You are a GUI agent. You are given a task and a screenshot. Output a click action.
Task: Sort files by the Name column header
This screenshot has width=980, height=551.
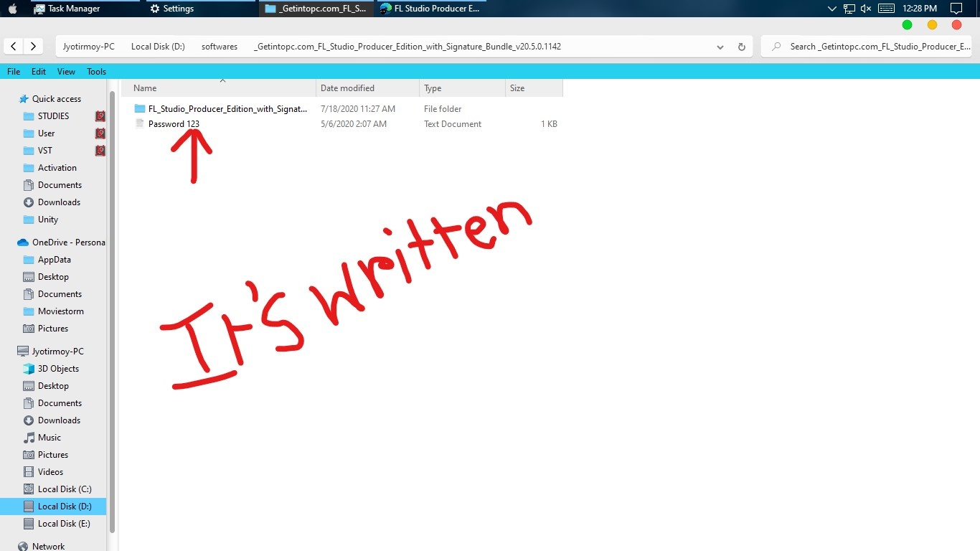[x=145, y=88]
